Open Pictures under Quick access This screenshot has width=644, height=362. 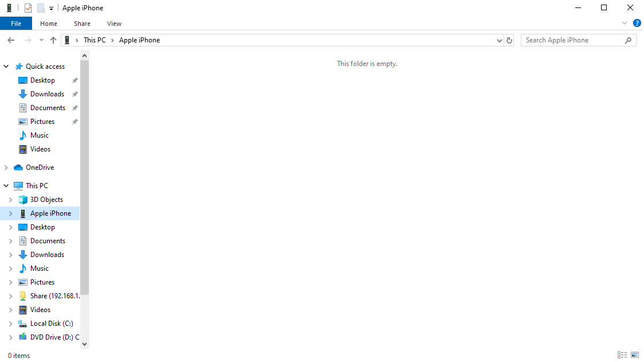tap(42, 122)
